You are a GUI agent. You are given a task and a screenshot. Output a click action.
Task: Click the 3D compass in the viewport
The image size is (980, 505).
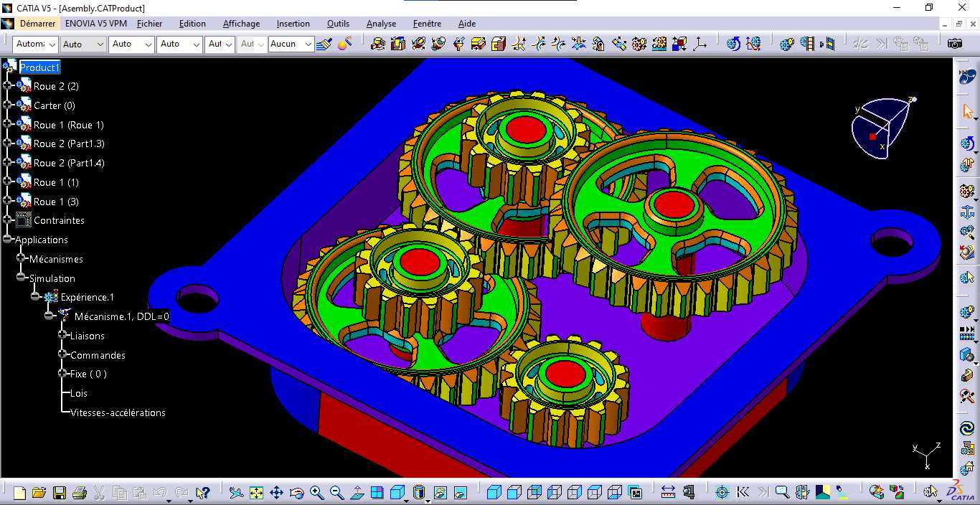pos(884,126)
